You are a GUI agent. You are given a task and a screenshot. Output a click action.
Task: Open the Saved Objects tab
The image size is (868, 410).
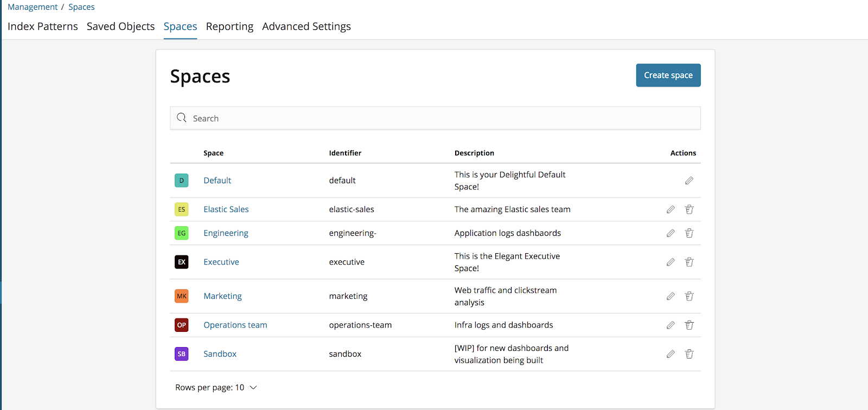pos(120,27)
